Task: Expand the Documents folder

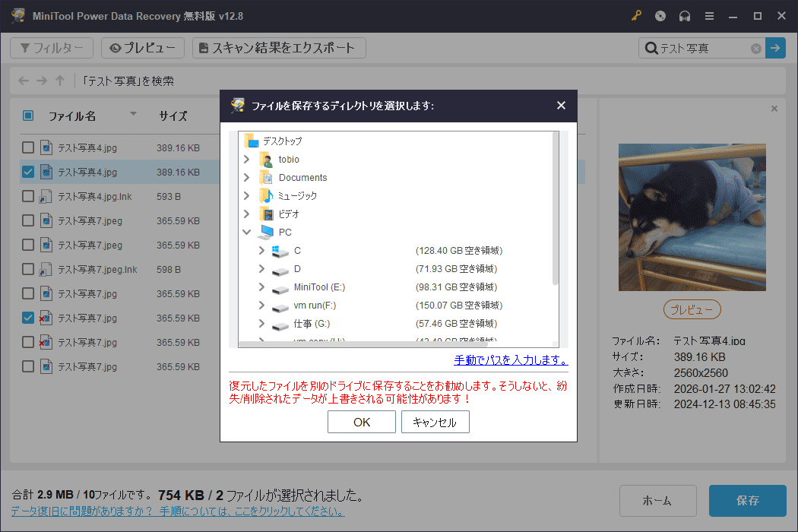Action: [245, 176]
